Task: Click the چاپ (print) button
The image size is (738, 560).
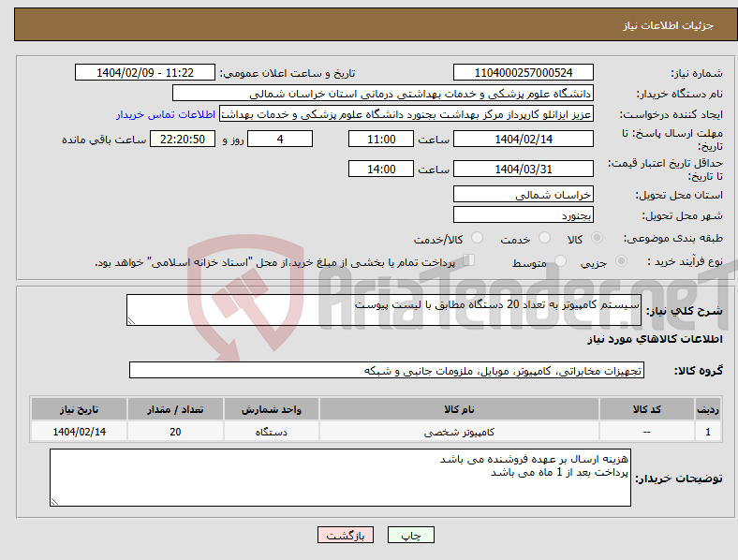Action: pyautogui.click(x=410, y=535)
